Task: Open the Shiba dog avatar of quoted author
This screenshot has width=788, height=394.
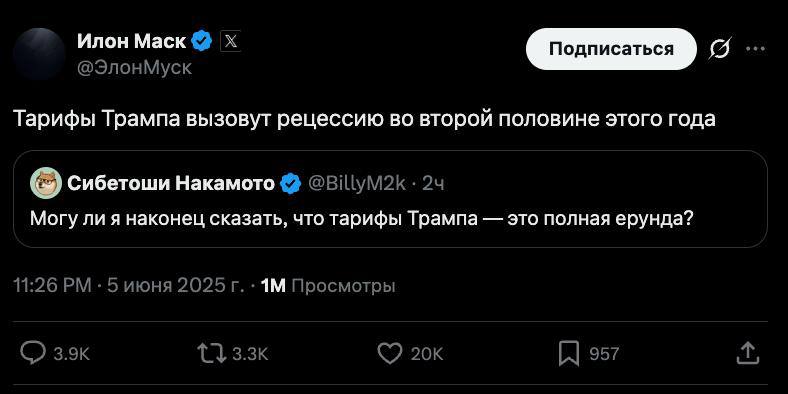Action: point(46,184)
